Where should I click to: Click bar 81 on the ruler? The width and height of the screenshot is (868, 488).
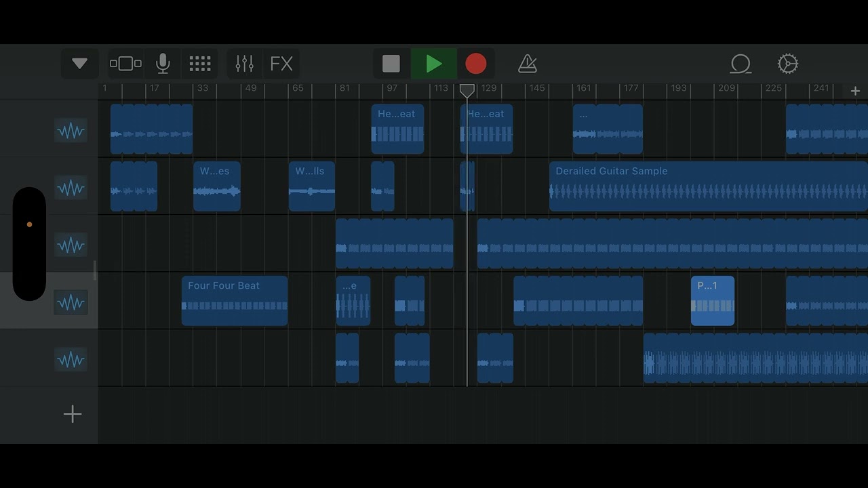click(344, 88)
